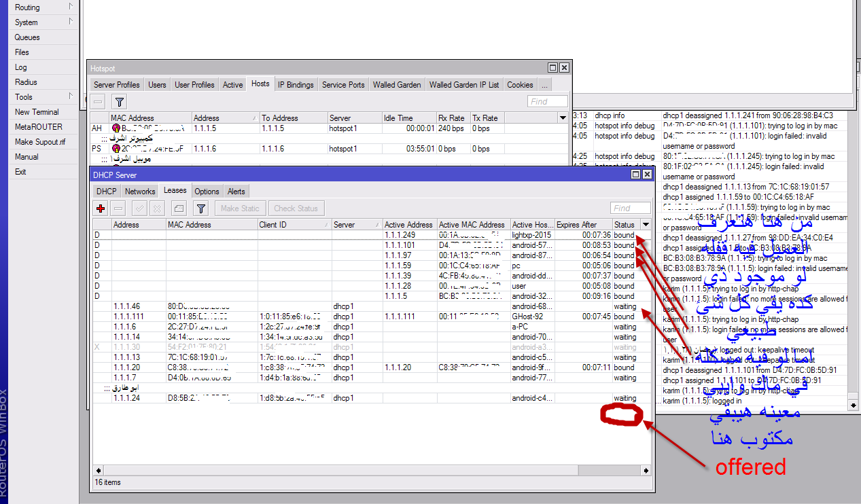This screenshot has width=861, height=504.
Task: Expand the System submenu
Action: click(71, 22)
